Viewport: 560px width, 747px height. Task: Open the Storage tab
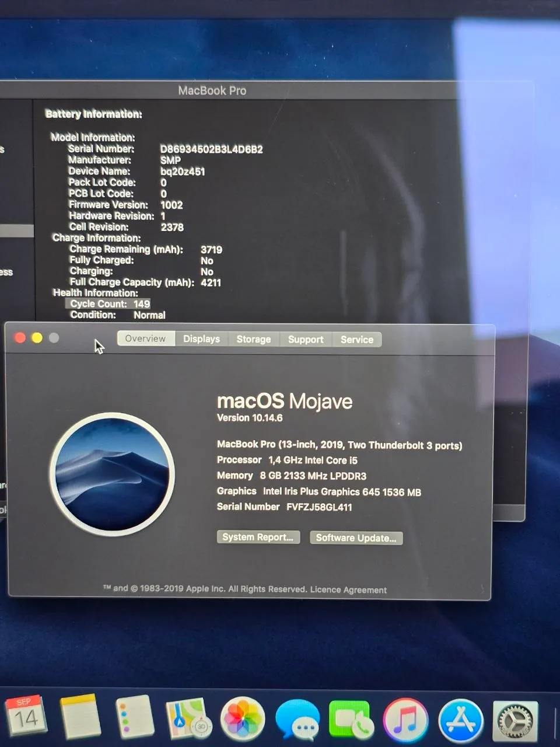254,339
